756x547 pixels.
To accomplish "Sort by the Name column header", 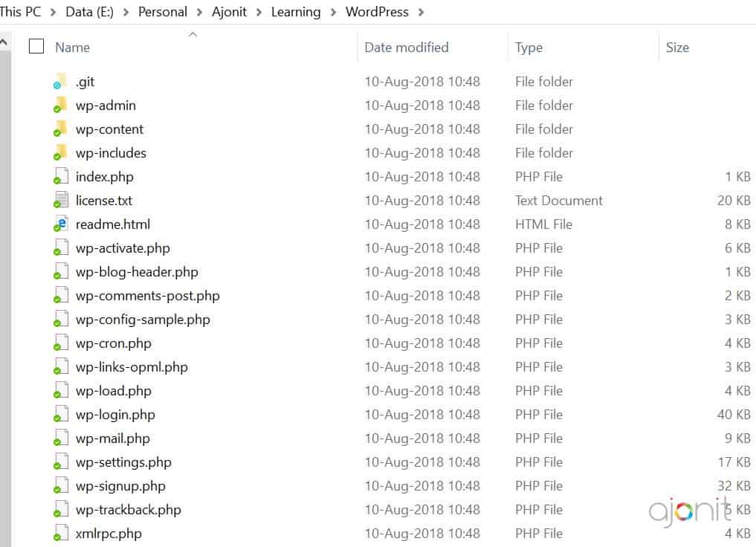I will tap(72, 48).
